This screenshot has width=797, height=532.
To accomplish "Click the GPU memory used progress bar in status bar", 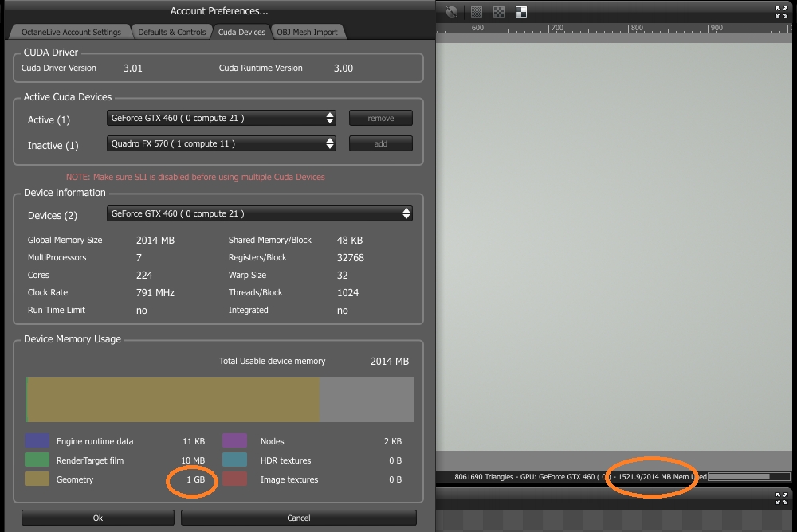I will 749,476.
